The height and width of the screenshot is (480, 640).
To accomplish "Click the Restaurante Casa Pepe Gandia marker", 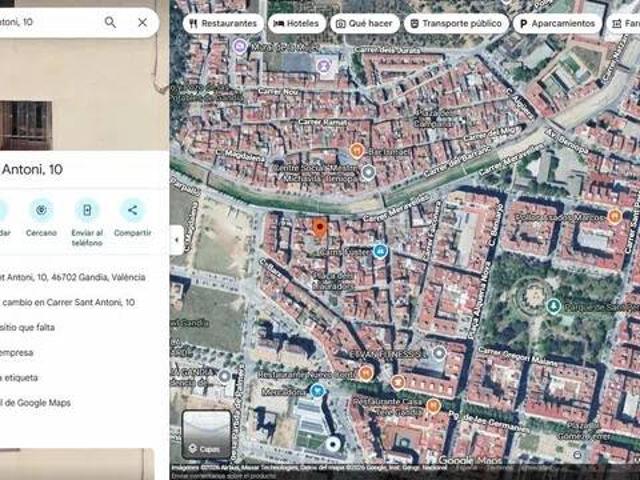I will pos(433,406).
